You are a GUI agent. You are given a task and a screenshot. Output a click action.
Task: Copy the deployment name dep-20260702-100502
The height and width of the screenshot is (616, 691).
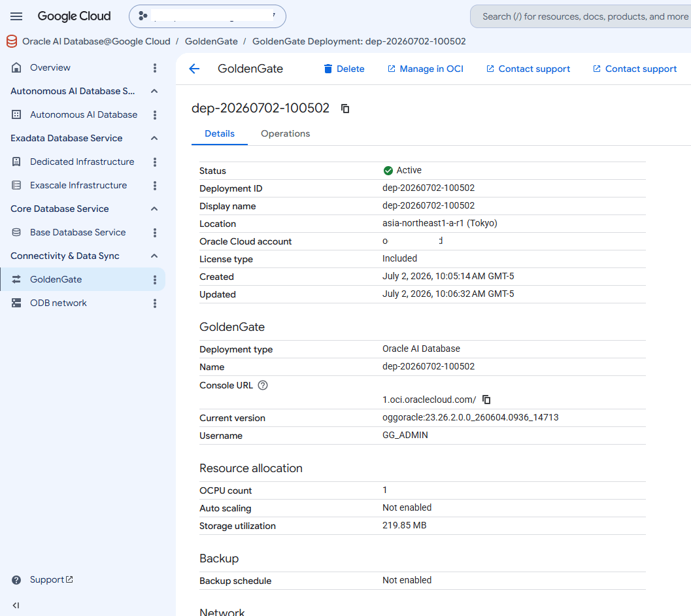[345, 109]
